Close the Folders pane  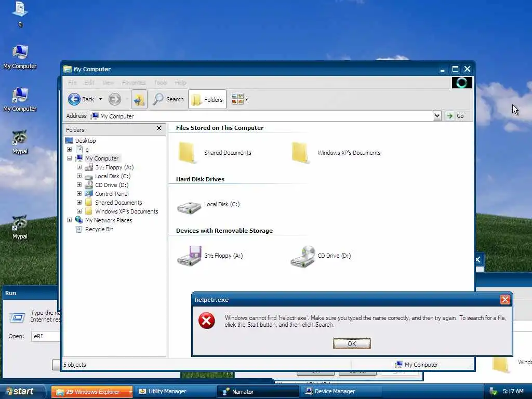tap(159, 128)
